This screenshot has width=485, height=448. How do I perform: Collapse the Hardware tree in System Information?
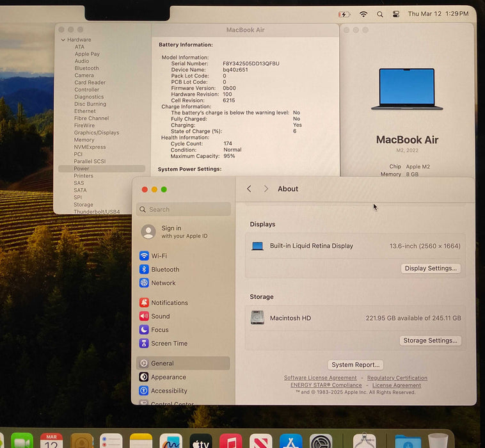click(x=63, y=40)
